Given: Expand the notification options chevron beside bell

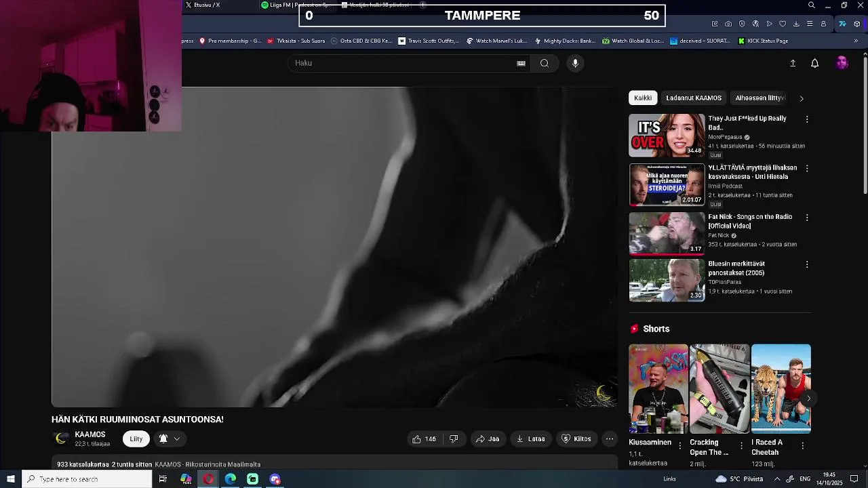Looking at the screenshot, I should (177, 439).
